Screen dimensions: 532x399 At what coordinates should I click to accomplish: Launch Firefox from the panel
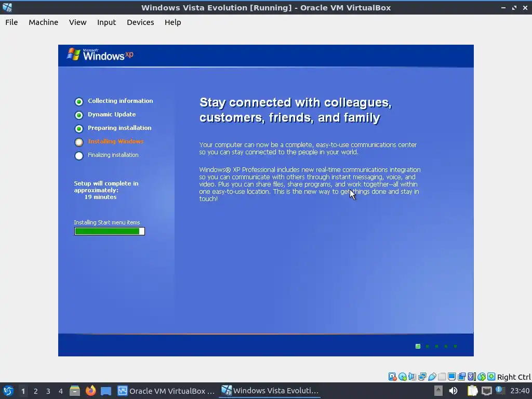coord(90,391)
